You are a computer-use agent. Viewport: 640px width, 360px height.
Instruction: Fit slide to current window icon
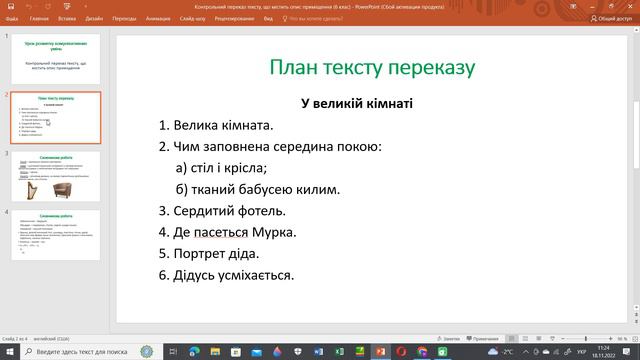(635, 339)
